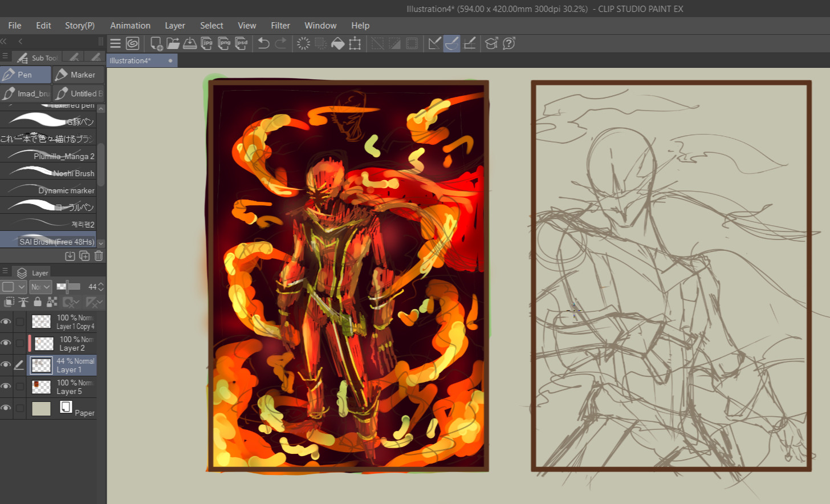This screenshot has height=504, width=830.
Task: Click the Invert selection toolbar icon
Action: pyautogui.click(x=394, y=43)
